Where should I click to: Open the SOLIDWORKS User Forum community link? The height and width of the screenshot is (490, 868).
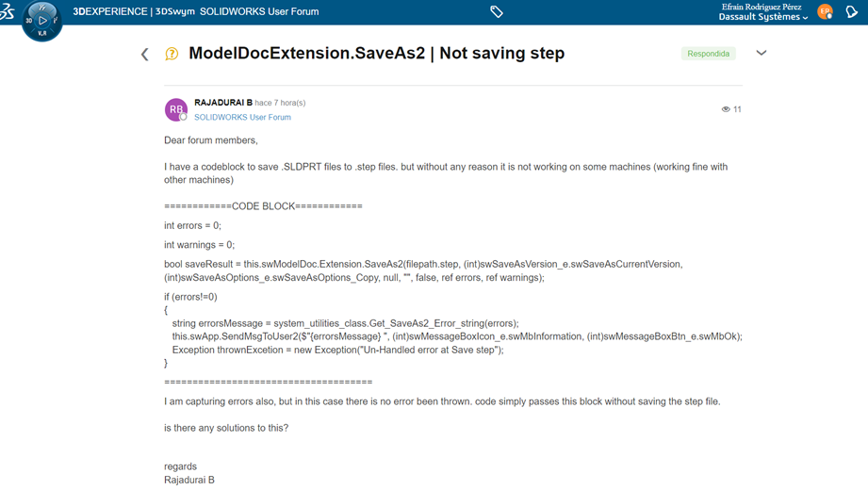[x=242, y=117]
